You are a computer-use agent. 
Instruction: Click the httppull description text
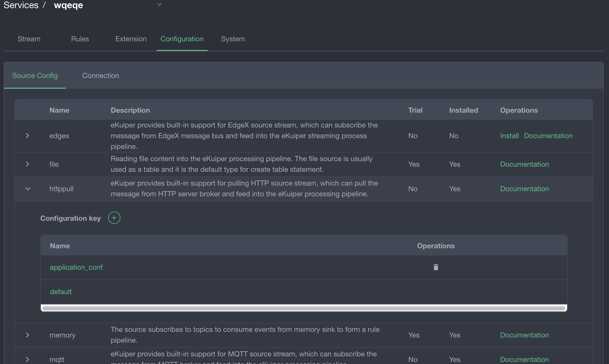[244, 189]
